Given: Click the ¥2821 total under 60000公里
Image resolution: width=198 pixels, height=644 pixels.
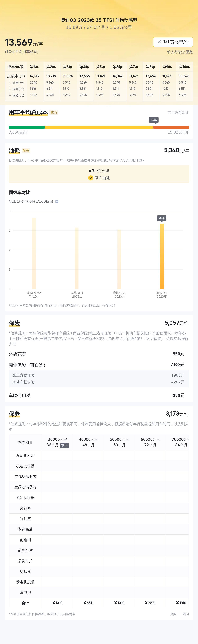Looking at the screenshot, I should click(150, 603).
